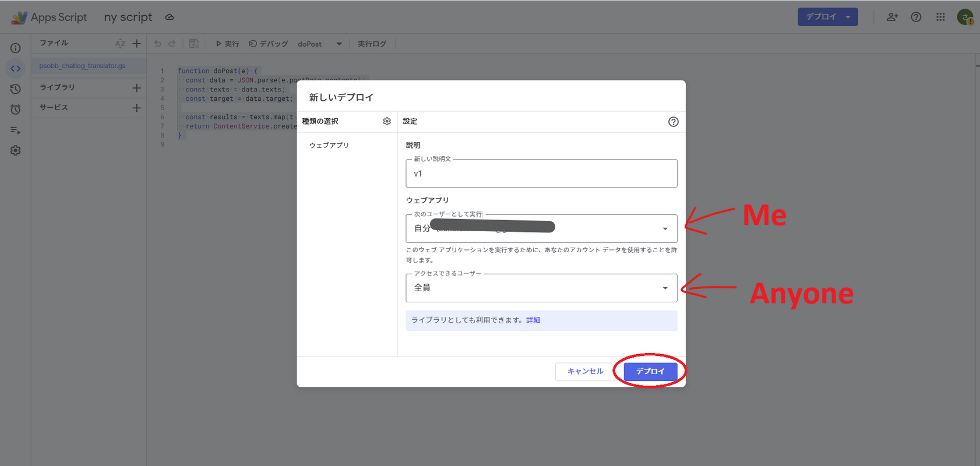
Task: Open the Triggers alarm clock icon
Action: pos(16,110)
